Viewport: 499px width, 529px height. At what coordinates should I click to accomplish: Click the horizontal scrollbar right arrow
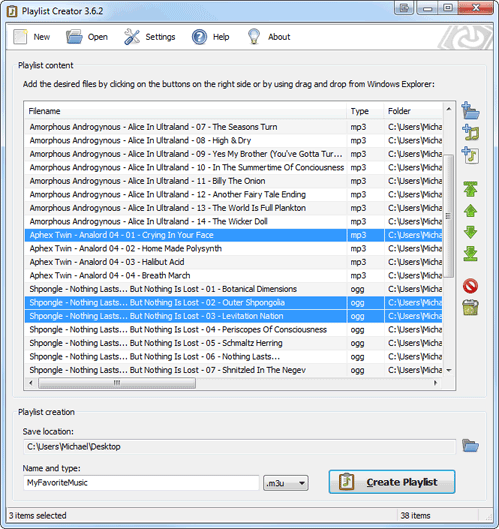pos(436,383)
